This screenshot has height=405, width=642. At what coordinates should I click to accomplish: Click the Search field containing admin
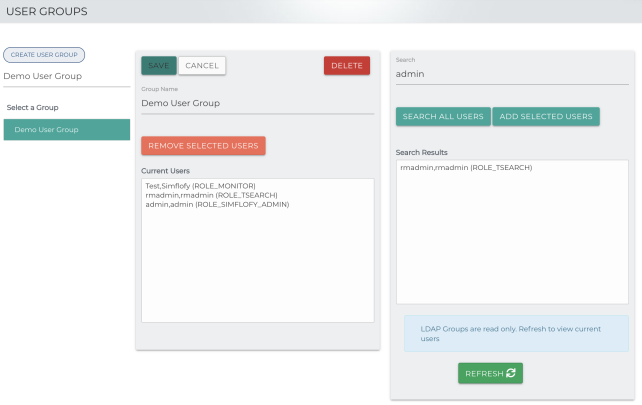point(512,74)
